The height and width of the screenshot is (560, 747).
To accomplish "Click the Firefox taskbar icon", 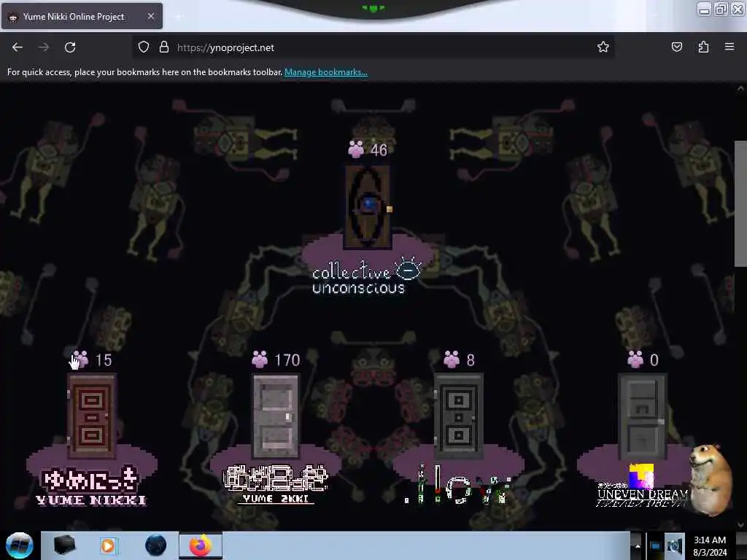I will click(x=201, y=545).
